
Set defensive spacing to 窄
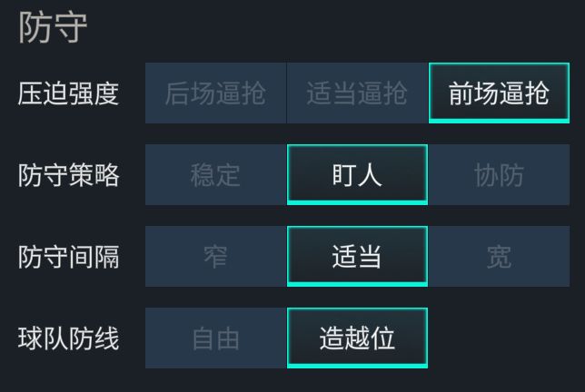point(215,257)
